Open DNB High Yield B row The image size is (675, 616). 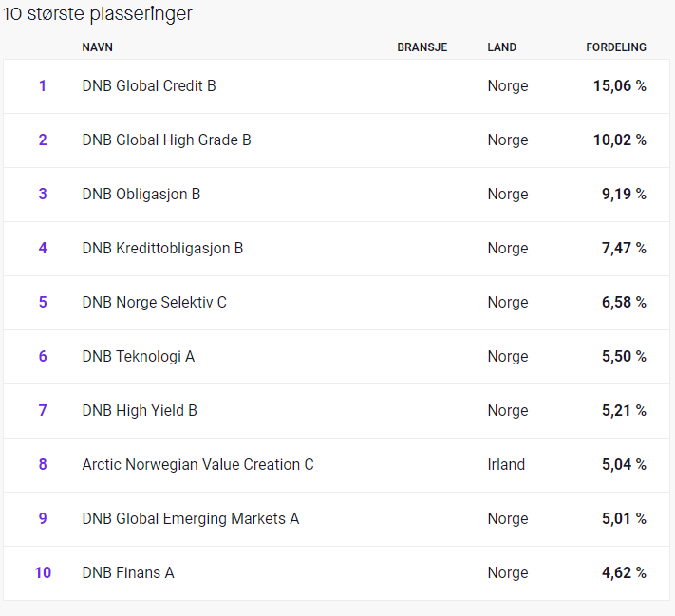tap(336, 411)
